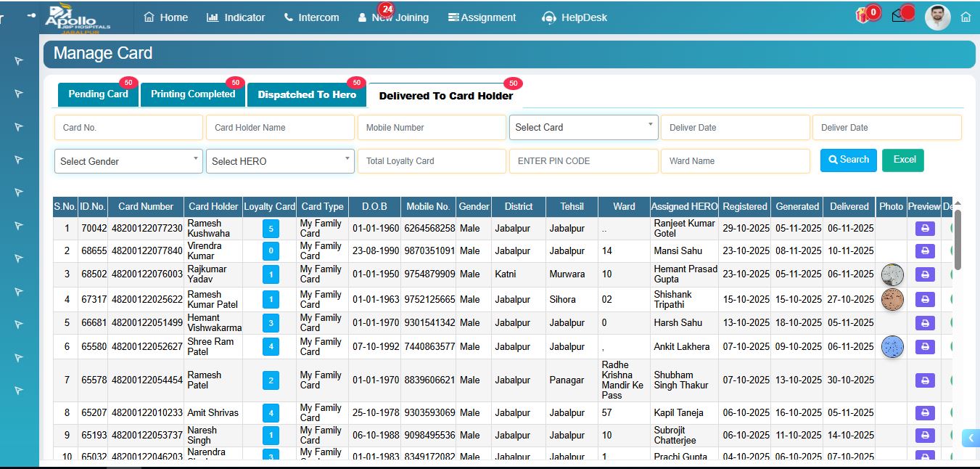This screenshot has width=980, height=469.
Task: Click the Search button
Action: (849, 160)
